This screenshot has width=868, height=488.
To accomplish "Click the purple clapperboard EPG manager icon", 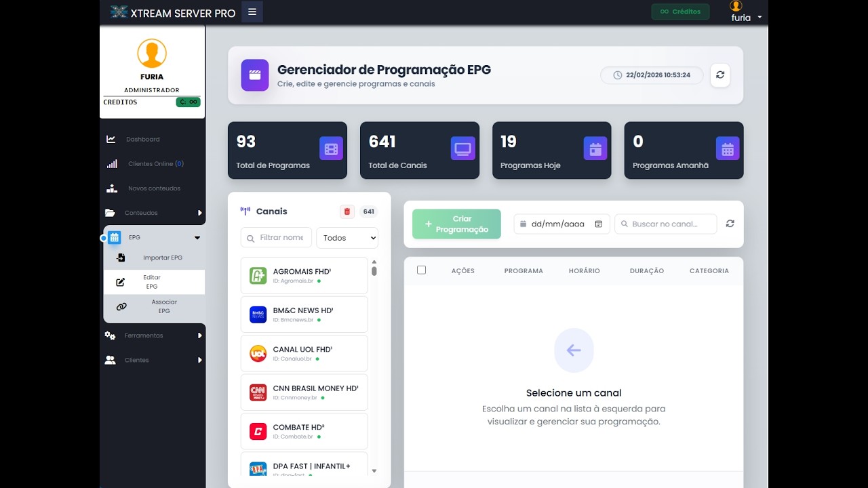I will click(x=255, y=75).
